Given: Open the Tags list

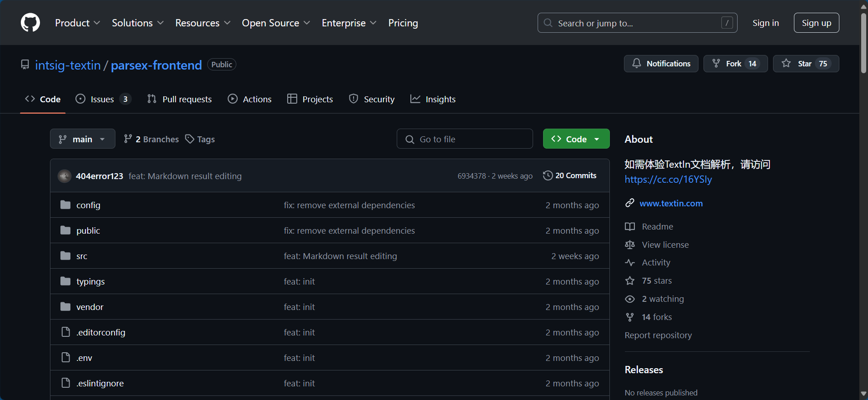Looking at the screenshot, I should point(200,139).
